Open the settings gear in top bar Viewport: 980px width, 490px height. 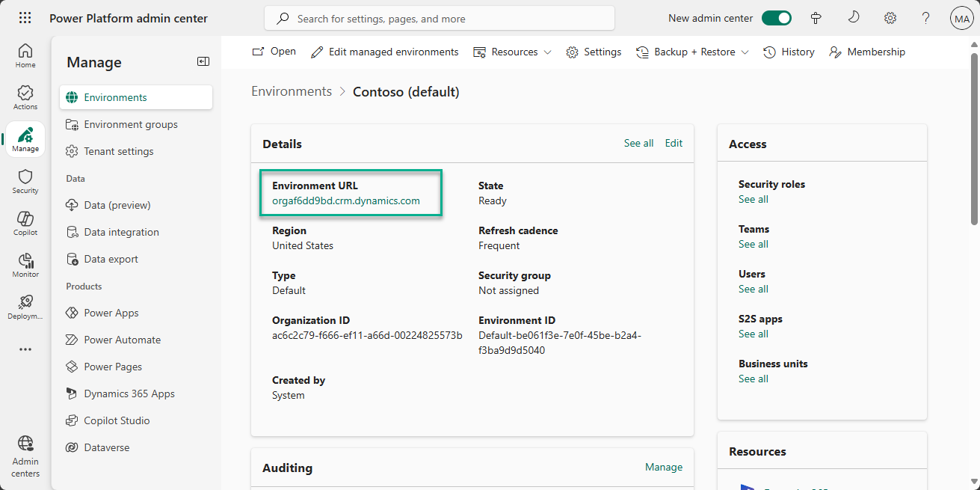click(x=890, y=19)
